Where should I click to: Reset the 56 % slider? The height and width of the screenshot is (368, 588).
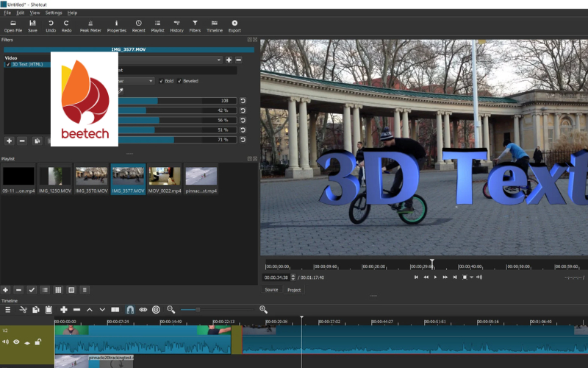(x=243, y=120)
